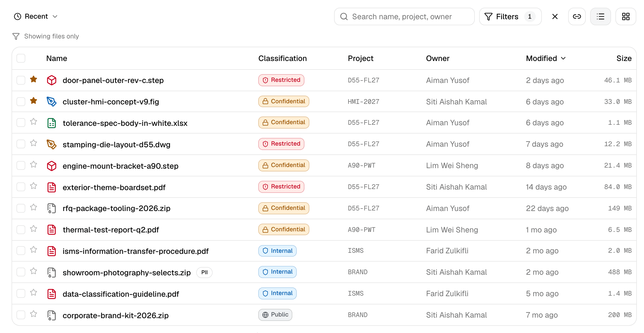Click the cube icon for engine-mount-bracket-a90.step

click(52, 166)
